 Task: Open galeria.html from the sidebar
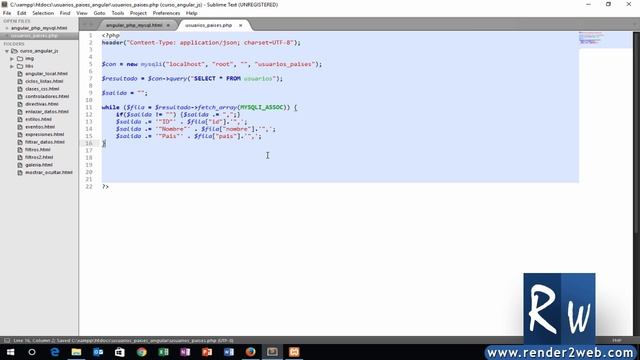click(x=39, y=165)
